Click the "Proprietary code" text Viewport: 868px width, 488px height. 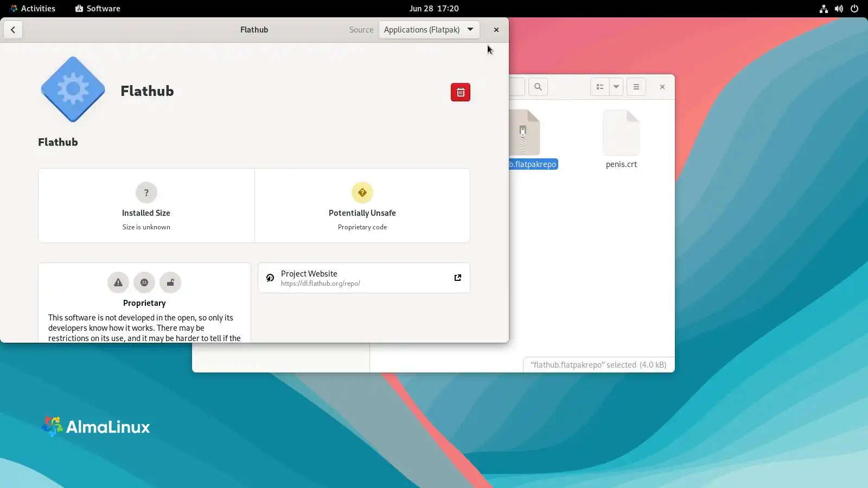[362, 227]
